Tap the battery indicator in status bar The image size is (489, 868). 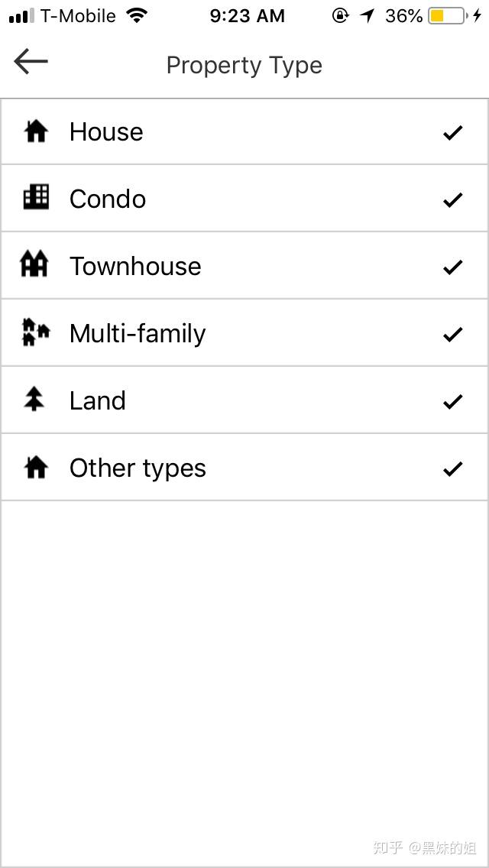(445, 15)
